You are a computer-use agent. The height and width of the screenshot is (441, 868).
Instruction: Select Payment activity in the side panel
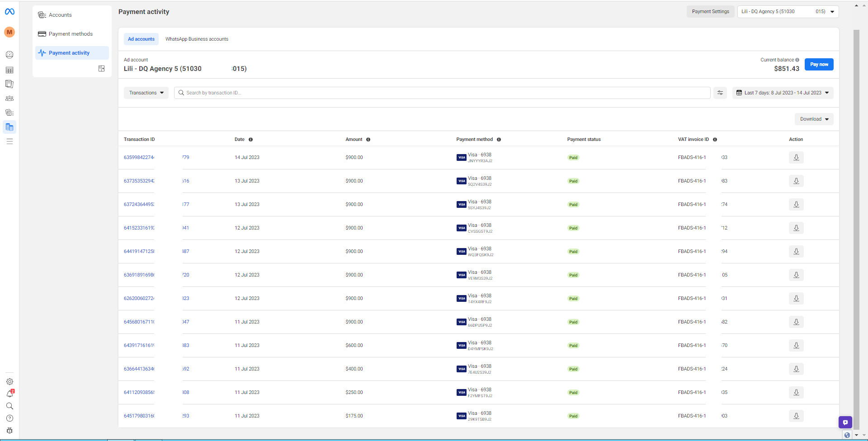(72, 53)
